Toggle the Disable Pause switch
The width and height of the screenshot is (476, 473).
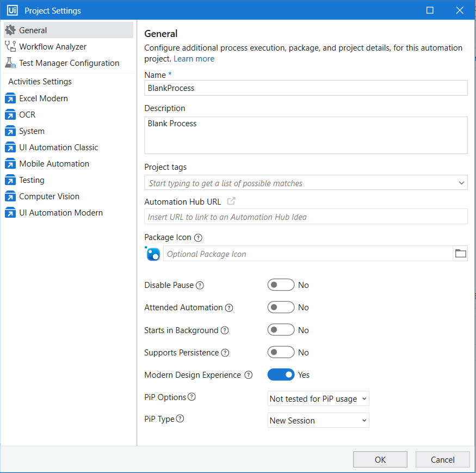click(x=281, y=285)
